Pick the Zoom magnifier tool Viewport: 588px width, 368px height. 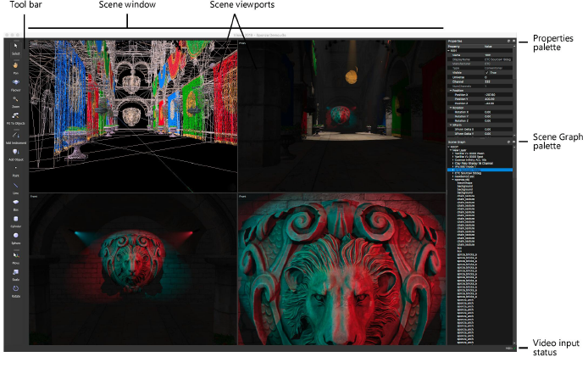click(x=16, y=101)
